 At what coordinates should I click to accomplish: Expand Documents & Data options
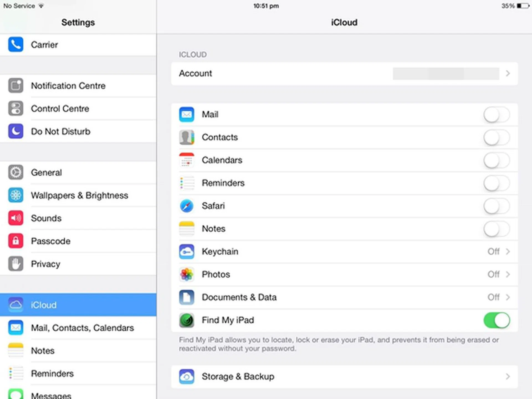[x=508, y=297]
